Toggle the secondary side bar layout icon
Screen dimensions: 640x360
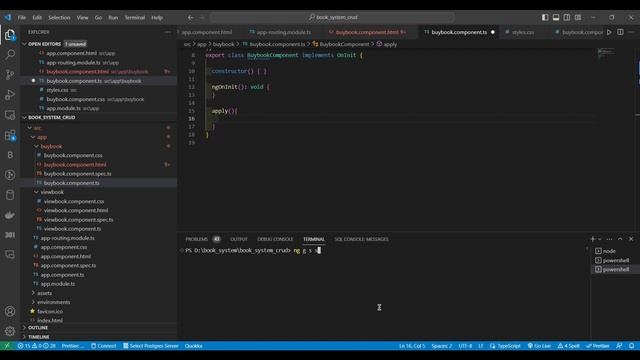(x=567, y=17)
